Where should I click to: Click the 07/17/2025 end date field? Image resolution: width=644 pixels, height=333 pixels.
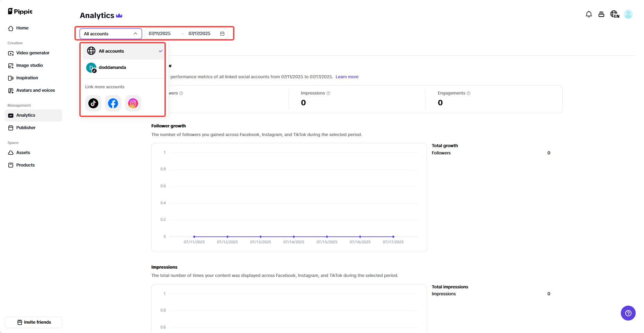pos(199,34)
